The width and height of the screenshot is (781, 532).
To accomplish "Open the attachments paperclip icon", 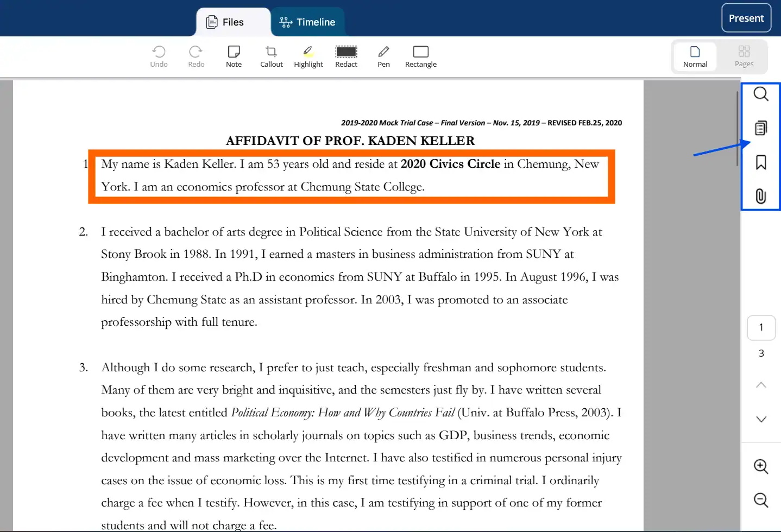I will (x=761, y=196).
